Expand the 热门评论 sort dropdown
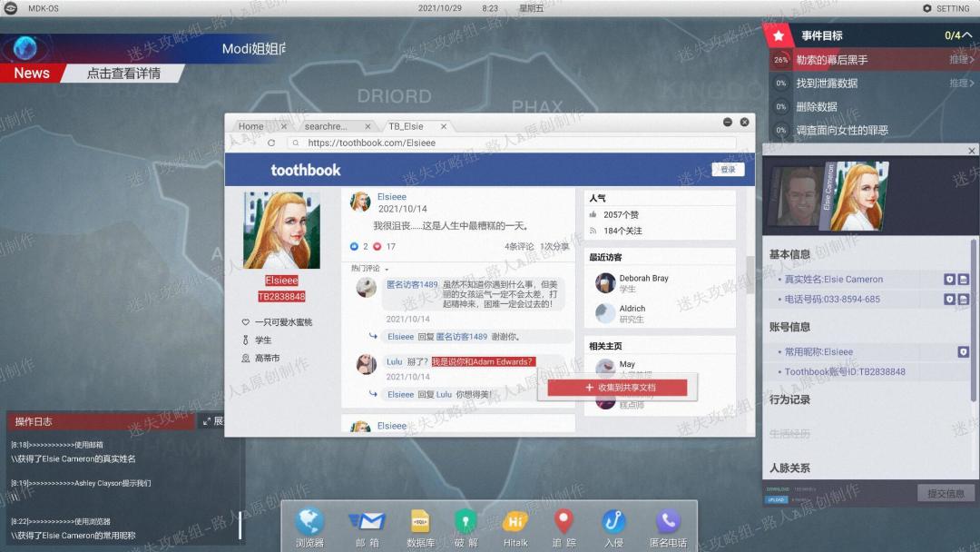980x552 pixels. (x=369, y=268)
